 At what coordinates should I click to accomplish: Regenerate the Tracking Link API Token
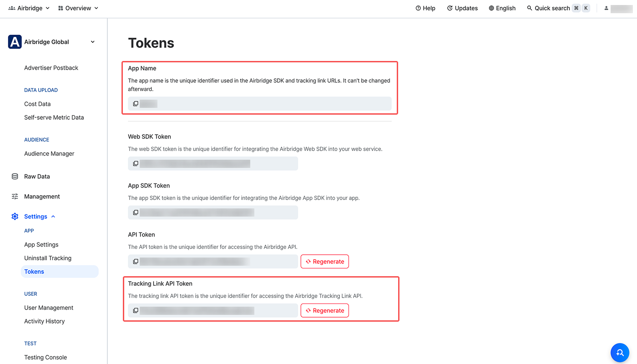point(325,310)
